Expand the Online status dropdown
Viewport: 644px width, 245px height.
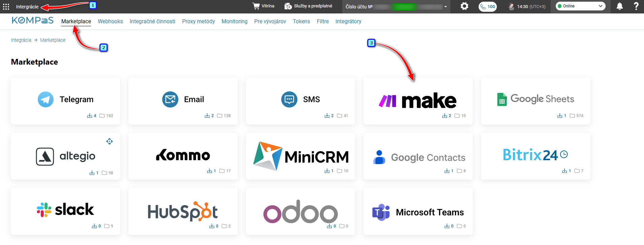[581, 6]
